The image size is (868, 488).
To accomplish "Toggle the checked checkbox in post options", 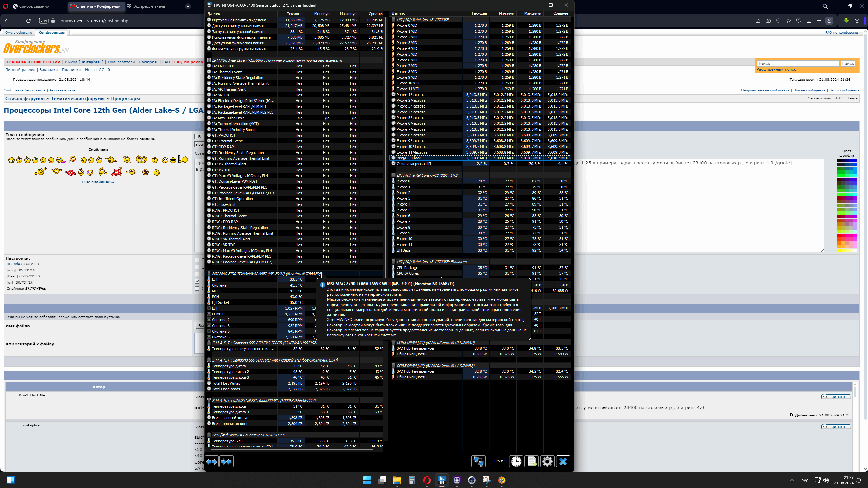I will (197, 281).
